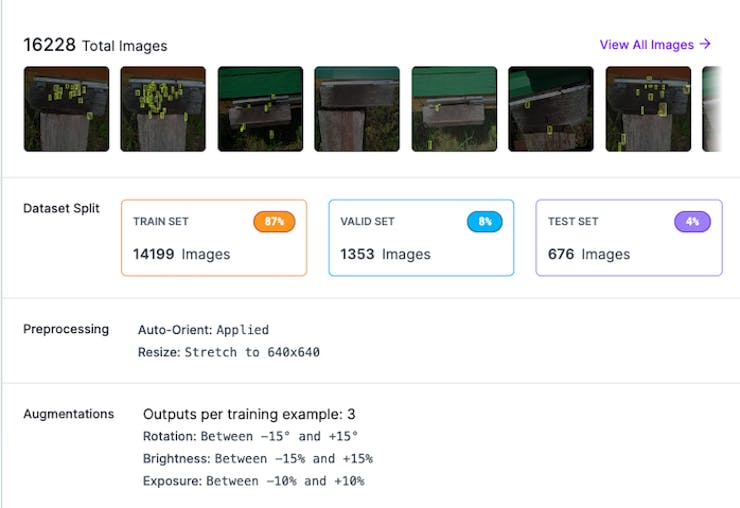Image resolution: width=740 pixels, height=508 pixels.
Task: Select the fourth image thumbnail
Action: click(357, 109)
